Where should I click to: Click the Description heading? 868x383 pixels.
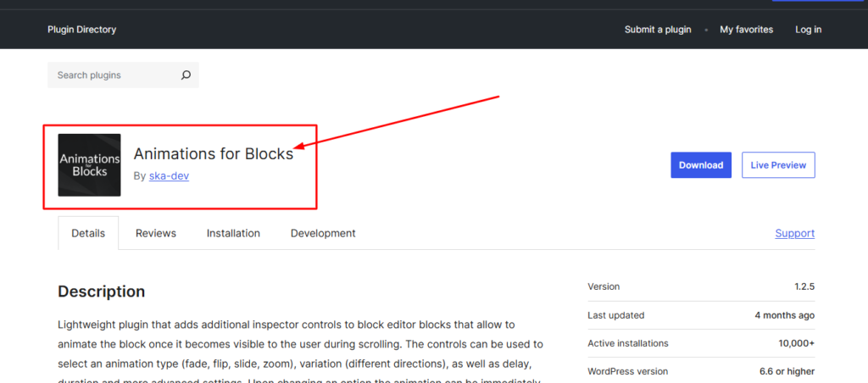[x=102, y=291]
